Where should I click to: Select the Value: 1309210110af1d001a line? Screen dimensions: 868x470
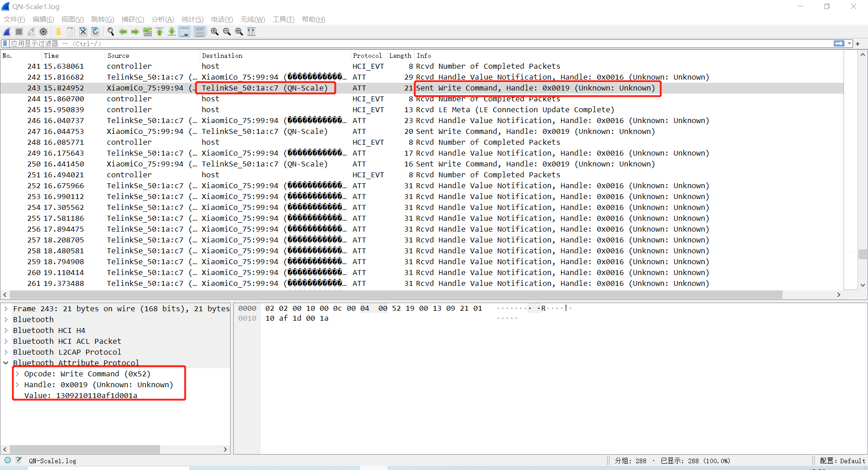point(80,395)
